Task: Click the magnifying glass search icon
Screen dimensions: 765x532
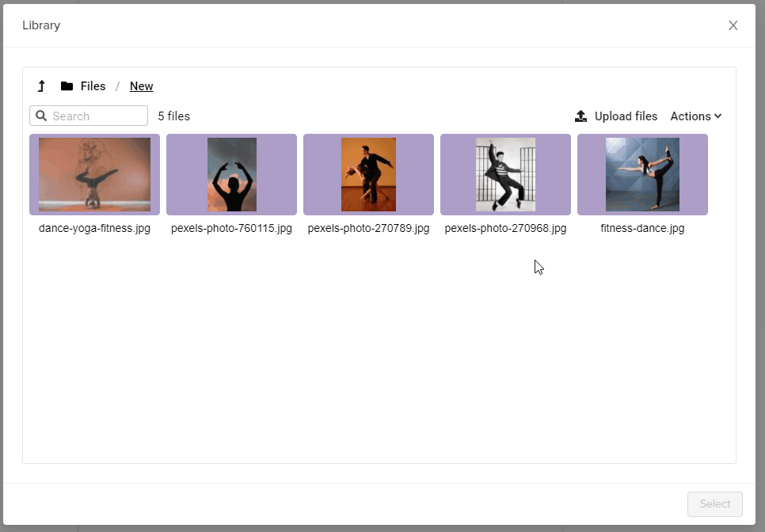Action: point(42,116)
